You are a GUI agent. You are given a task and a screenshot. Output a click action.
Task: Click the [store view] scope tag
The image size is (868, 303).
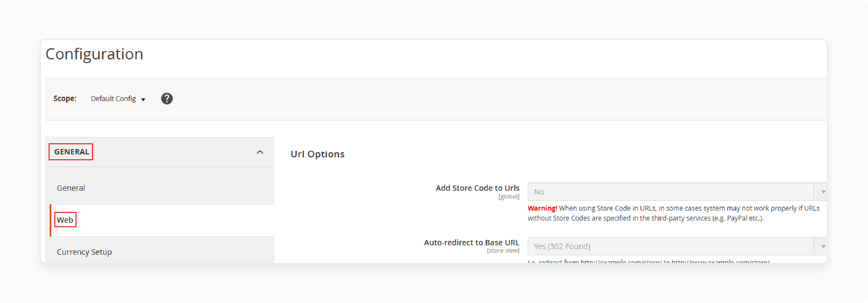pyautogui.click(x=503, y=250)
